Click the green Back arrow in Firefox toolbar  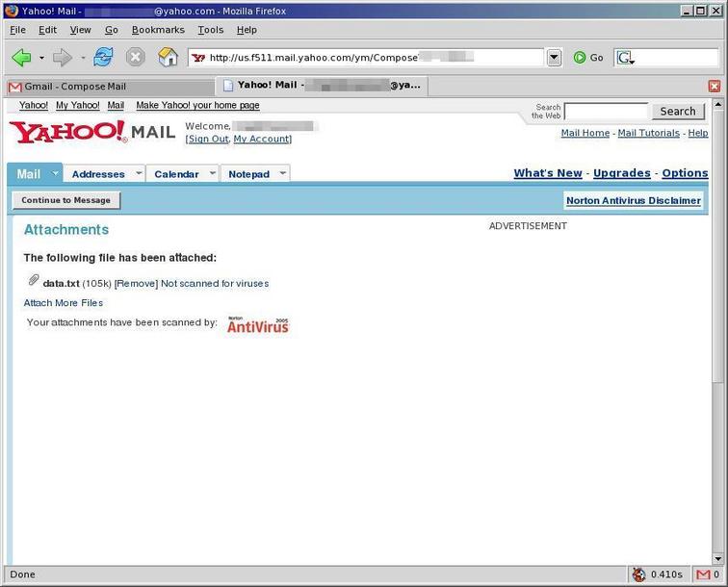pyautogui.click(x=21, y=58)
